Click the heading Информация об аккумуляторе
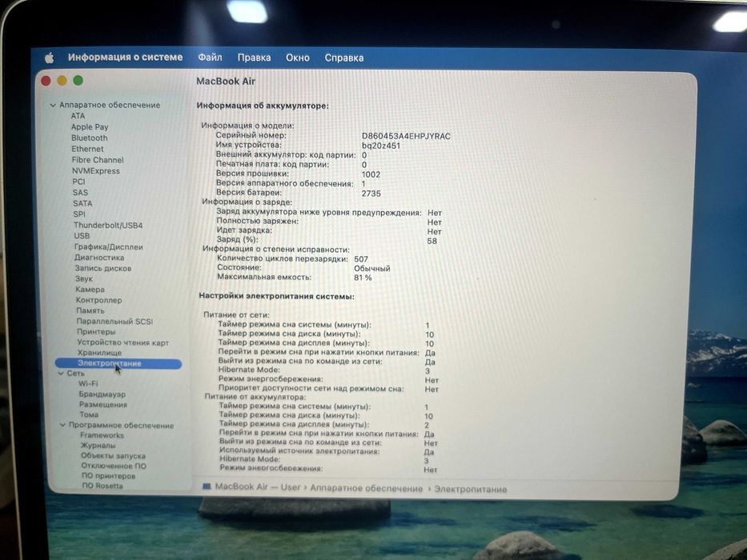This screenshot has width=747, height=560. pyautogui.click(x=263, y=106)
